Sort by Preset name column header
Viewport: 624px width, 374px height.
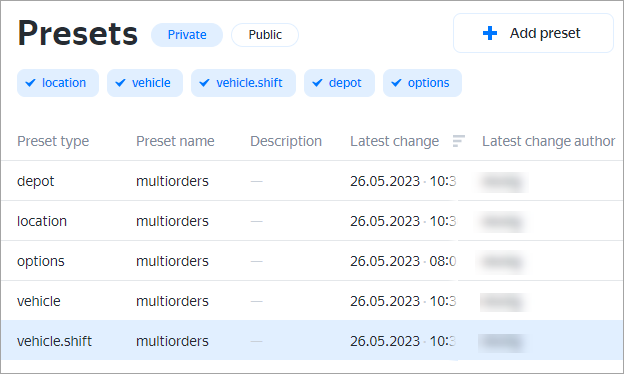pyautogui.click(x=175, y=141)
